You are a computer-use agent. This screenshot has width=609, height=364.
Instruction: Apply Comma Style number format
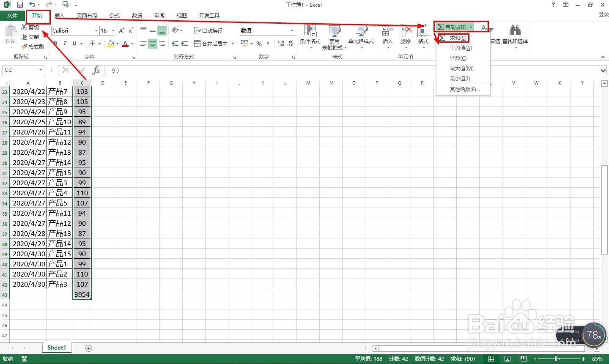click(x=268, y=44)
